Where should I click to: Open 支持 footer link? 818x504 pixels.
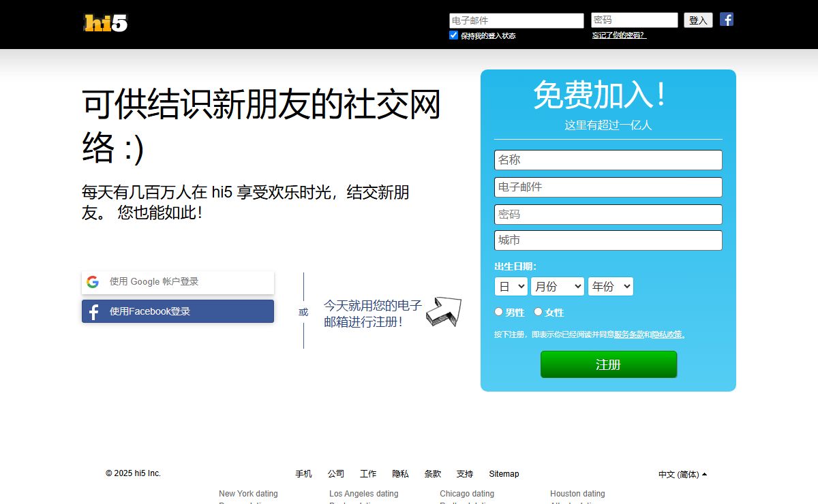coord(465,474)
